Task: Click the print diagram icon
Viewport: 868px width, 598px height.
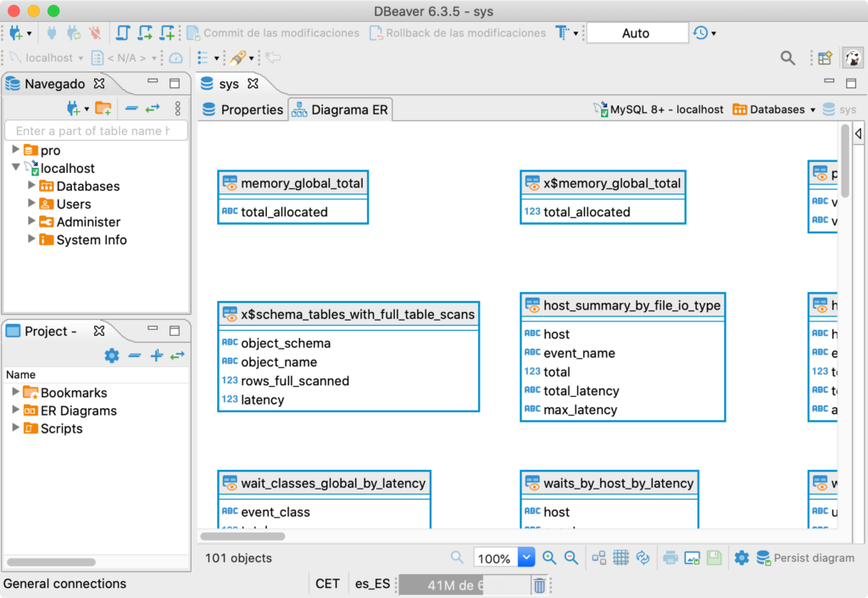Action: pos(670,557)
